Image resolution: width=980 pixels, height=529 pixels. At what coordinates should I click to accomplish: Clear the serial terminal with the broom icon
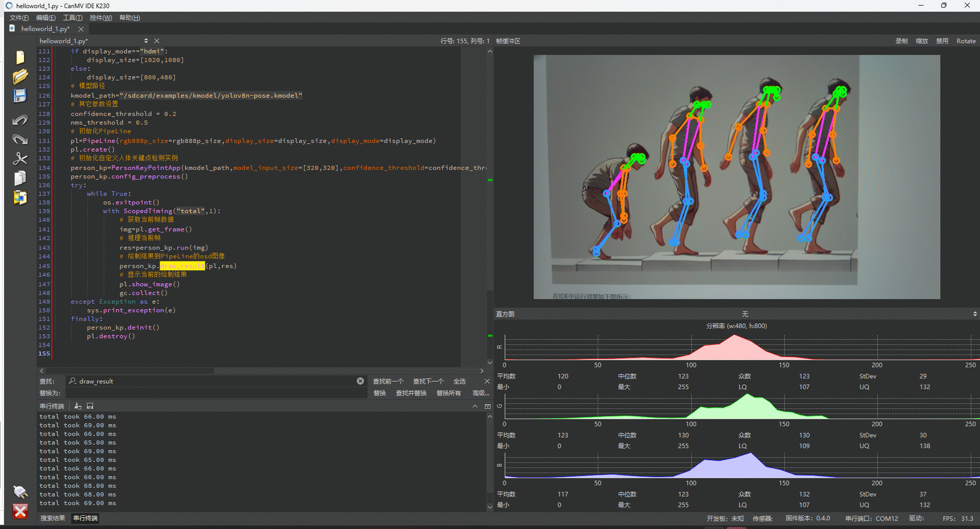pyautogui.click(x=78, y=406)
